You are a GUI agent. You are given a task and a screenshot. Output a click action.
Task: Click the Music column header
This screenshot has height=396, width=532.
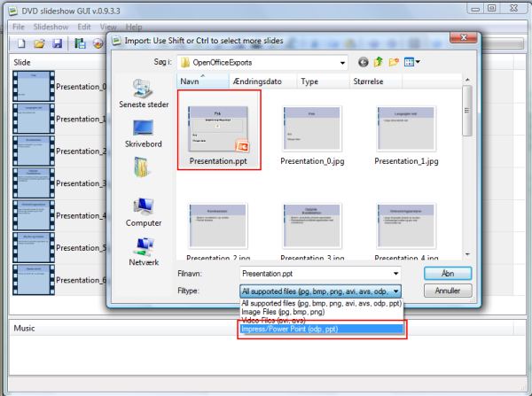pyautogui.click(x=262, y=328)
